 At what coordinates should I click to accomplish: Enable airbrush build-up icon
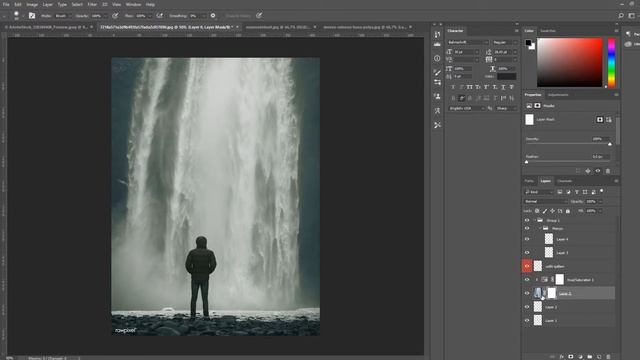[x=160, y=16]
